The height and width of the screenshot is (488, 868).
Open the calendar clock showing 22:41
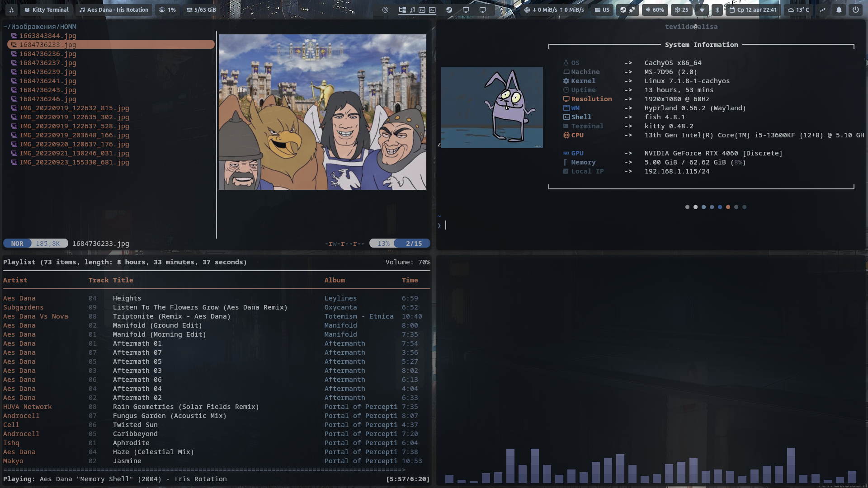coord(753,9)
